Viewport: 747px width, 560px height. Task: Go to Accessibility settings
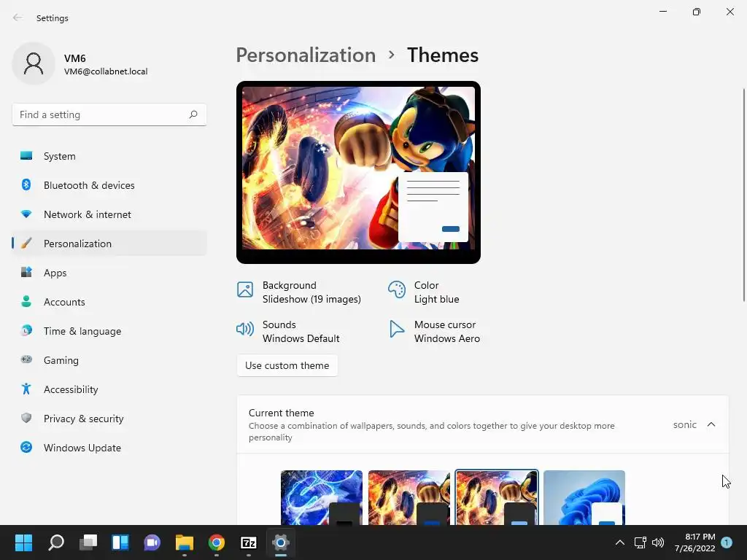coord(109,389)
